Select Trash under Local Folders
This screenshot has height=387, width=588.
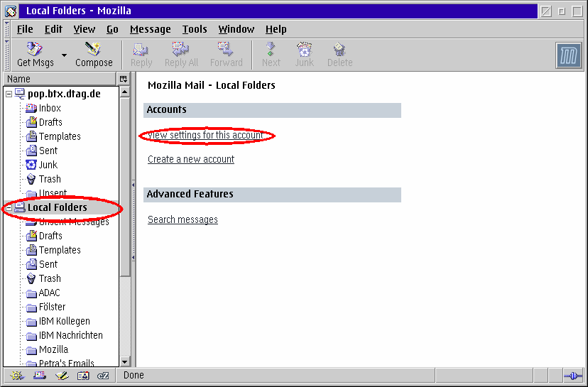pyautogui.click(x=50, y=278)
